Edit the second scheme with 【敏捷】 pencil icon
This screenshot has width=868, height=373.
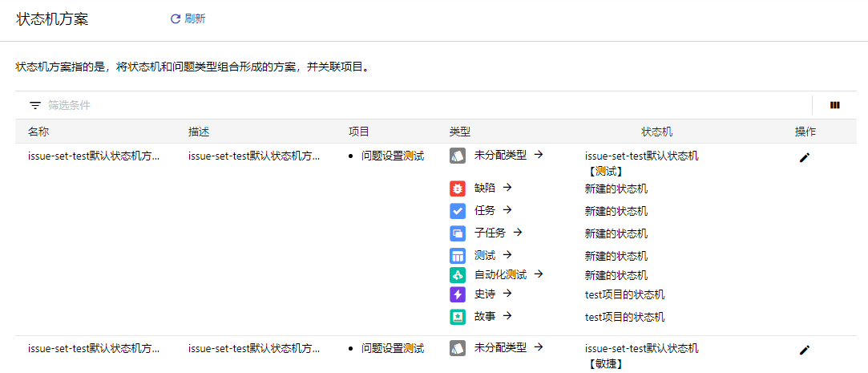pyautogui.click(x=805, y=351)
